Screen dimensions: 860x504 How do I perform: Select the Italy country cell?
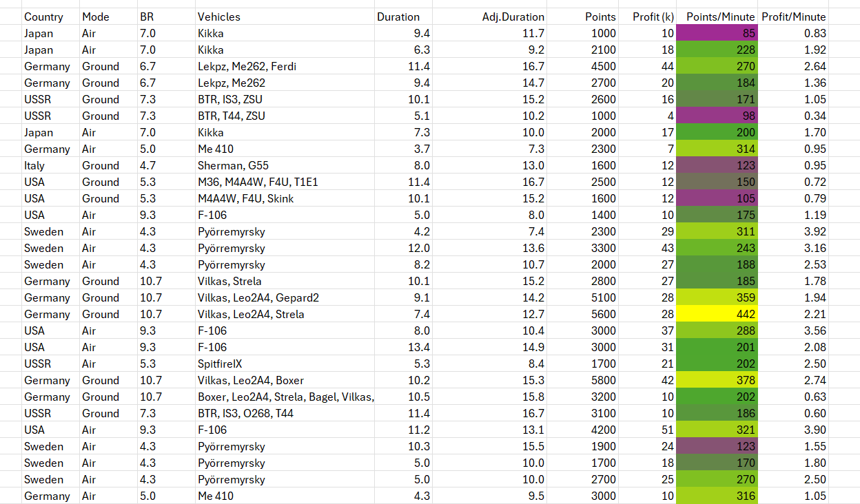(x=50, y=165)
